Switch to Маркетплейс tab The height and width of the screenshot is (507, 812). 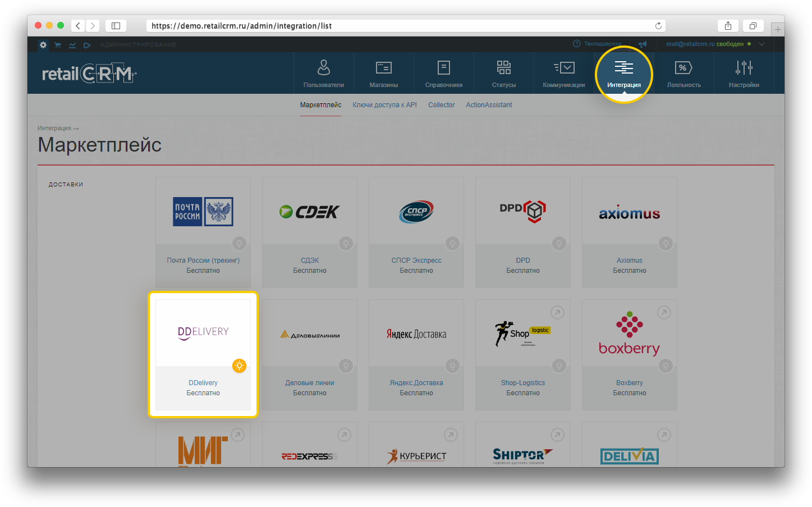pyautogui.click(x=320, y=105)
